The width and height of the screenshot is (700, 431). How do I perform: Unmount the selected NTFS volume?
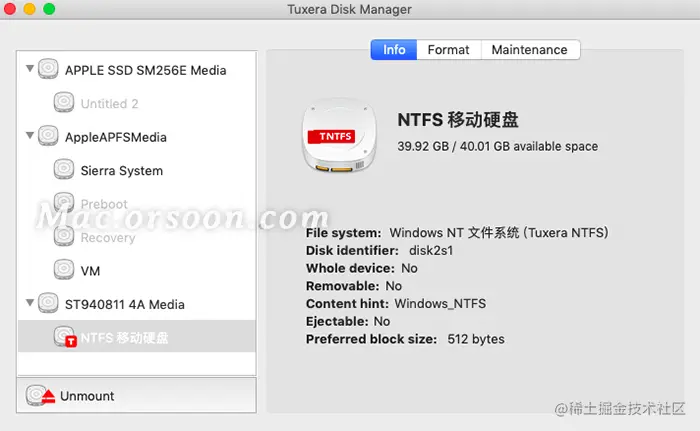[136, 396]
